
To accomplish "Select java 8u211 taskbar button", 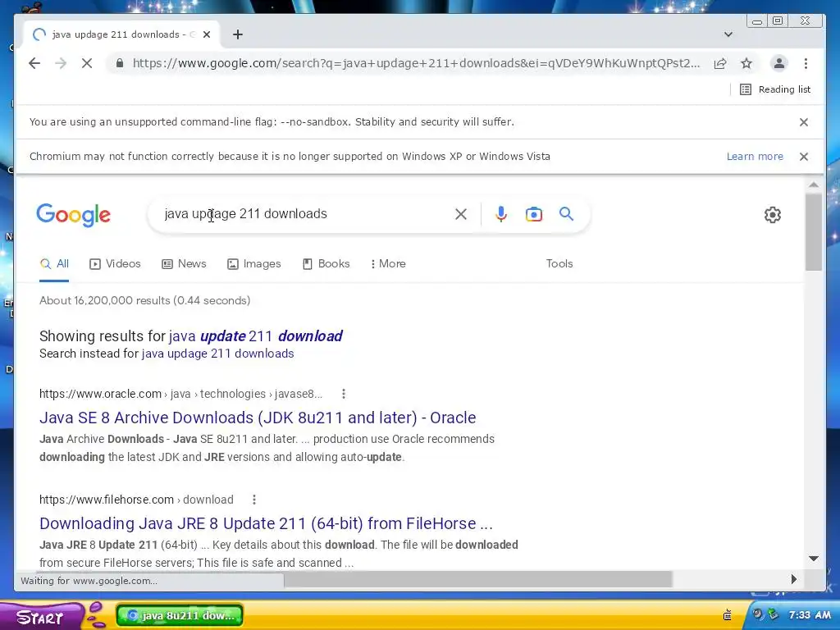I will [x=180, y=615].
